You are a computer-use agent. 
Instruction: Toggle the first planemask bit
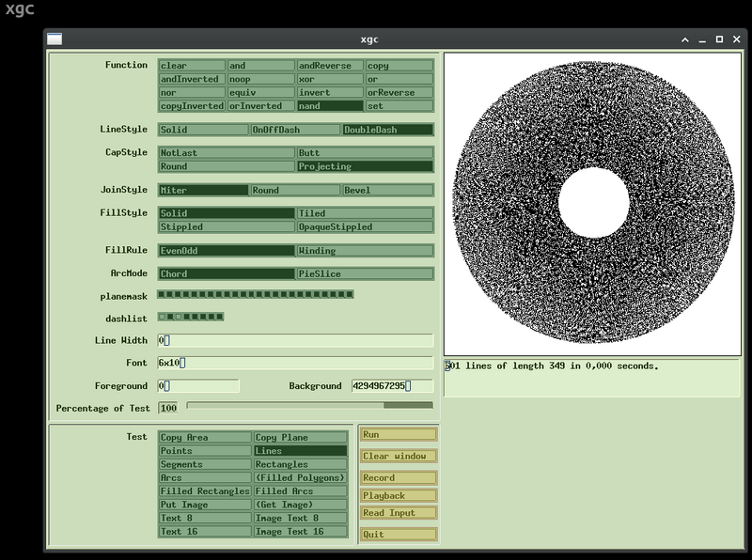click(x=162, y=295)
